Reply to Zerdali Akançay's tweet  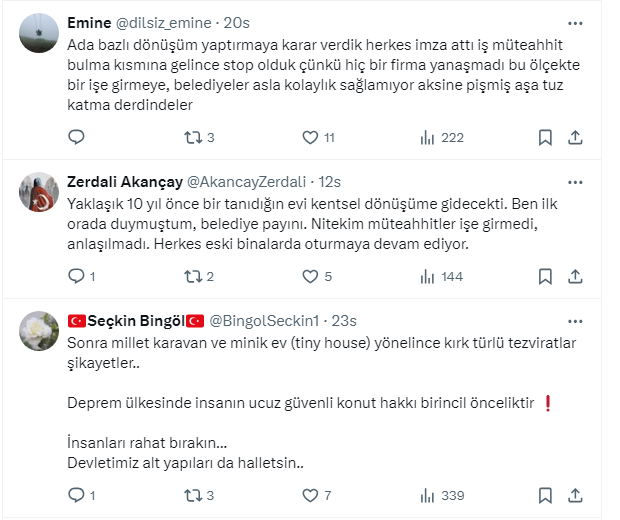click(x=76, y=276)
